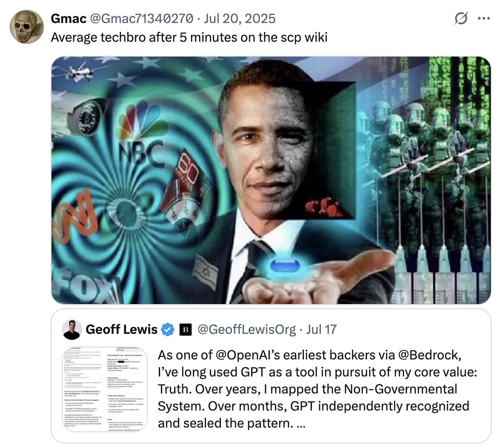Image resolution: width=504 pixels, height=448 pixels.
Task: Open the quoted post text about Truth
Action: pyautogui.click(x=318, y=389)
